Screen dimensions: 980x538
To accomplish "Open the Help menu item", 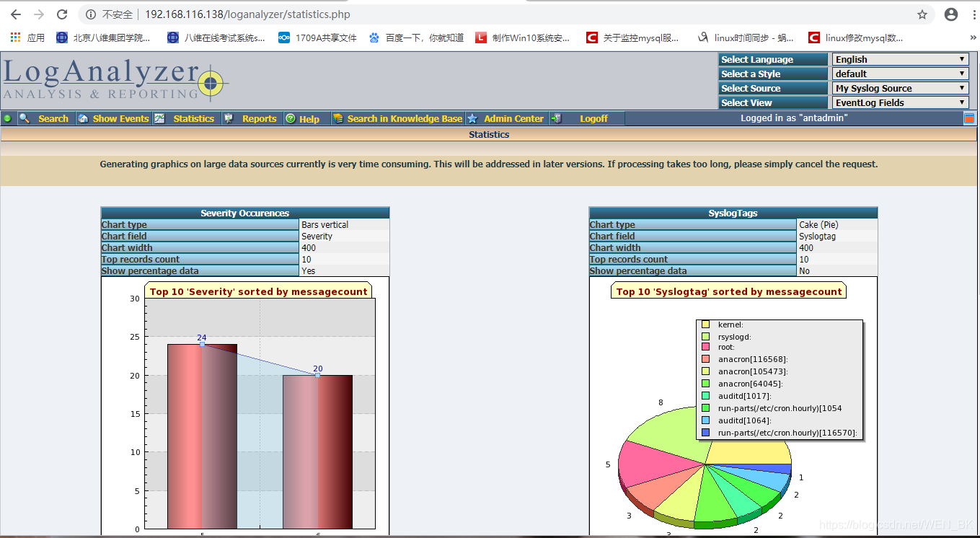I will [309, 119].
